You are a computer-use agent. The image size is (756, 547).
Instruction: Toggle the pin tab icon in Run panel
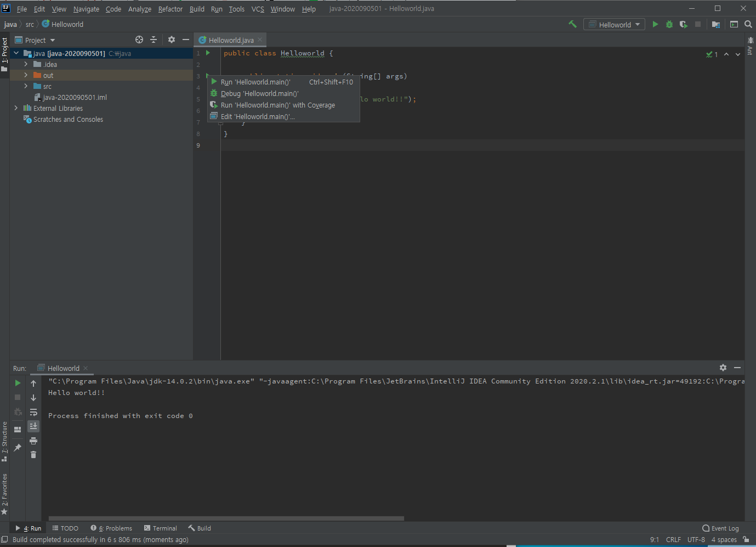(18, 448)
